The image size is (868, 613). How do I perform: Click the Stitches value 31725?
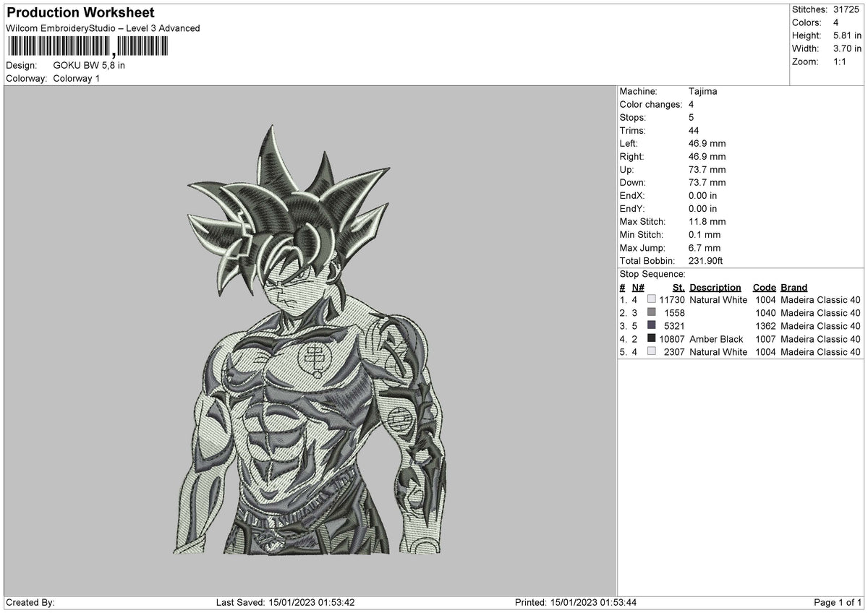(847, 9)
